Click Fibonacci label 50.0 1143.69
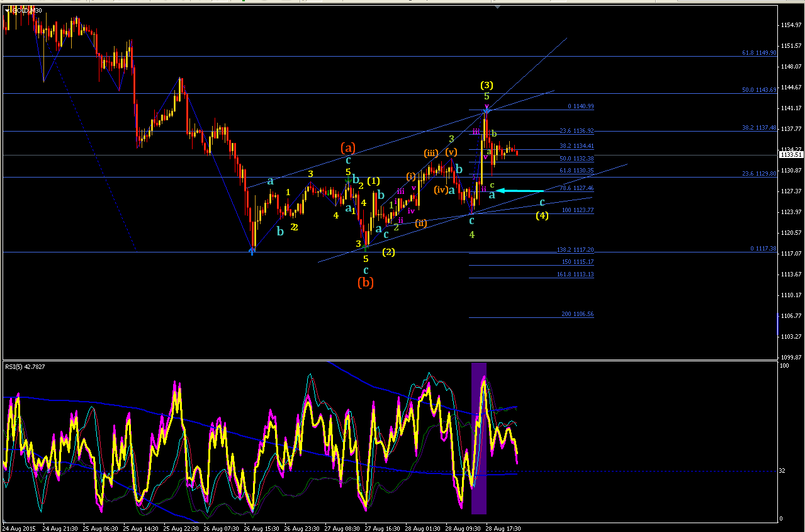The height and width of the screenshot is (532, 805). coord(759,91)
